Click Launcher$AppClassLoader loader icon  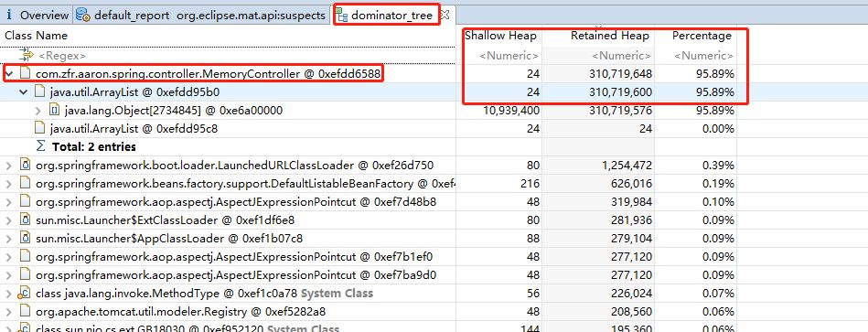[x=25, y=238]
